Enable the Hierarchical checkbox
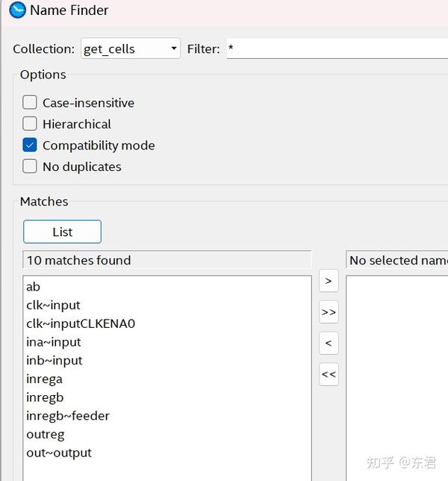Screen dimensions: 448x481 point(30,124)
